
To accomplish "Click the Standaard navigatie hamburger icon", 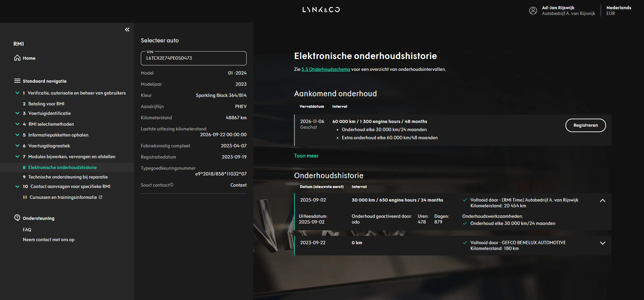I will coord(17,81).
